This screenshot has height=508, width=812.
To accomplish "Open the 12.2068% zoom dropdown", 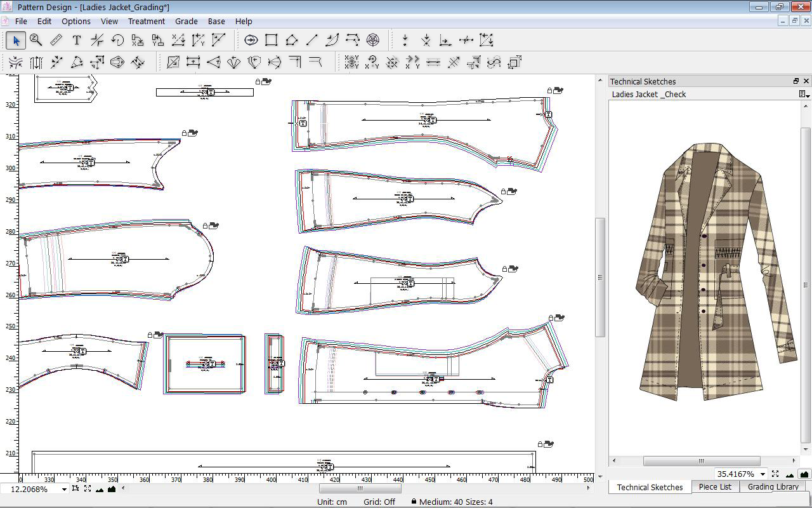I will [x=63, y=489].
